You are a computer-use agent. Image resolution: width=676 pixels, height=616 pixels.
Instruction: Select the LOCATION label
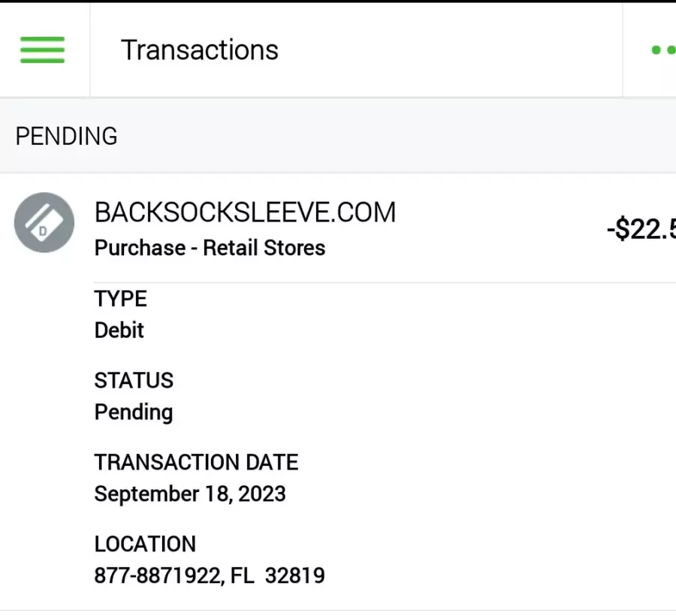(145, 544)
